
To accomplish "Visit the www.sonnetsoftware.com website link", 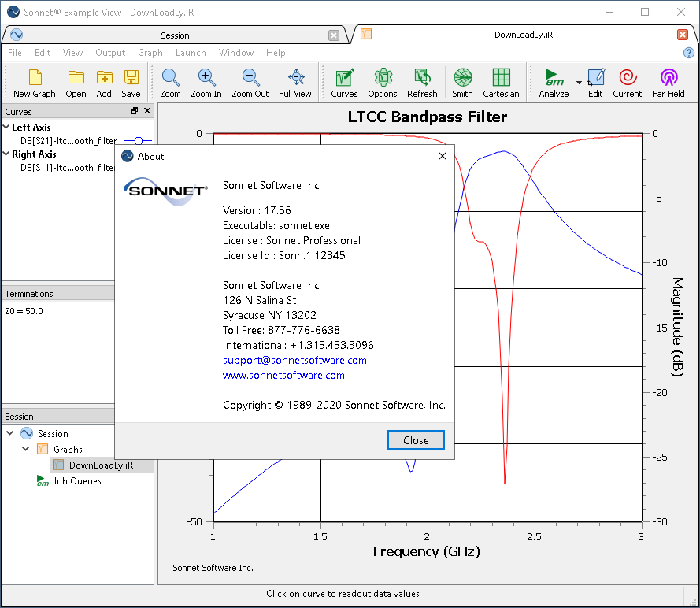I will tap(283, 376).
